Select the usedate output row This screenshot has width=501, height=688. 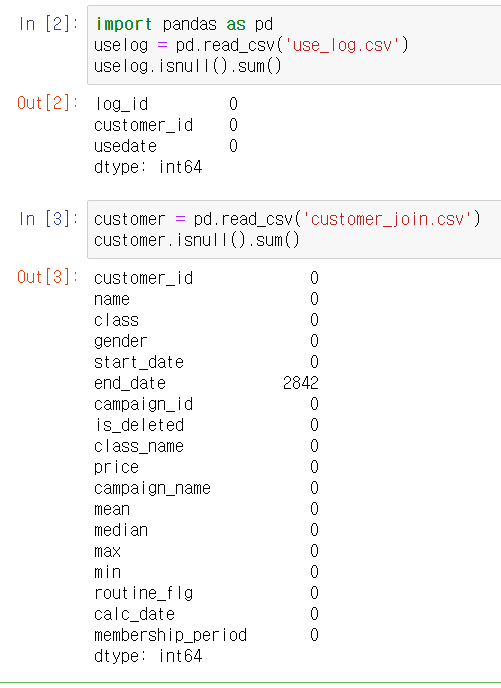(166, 146)
